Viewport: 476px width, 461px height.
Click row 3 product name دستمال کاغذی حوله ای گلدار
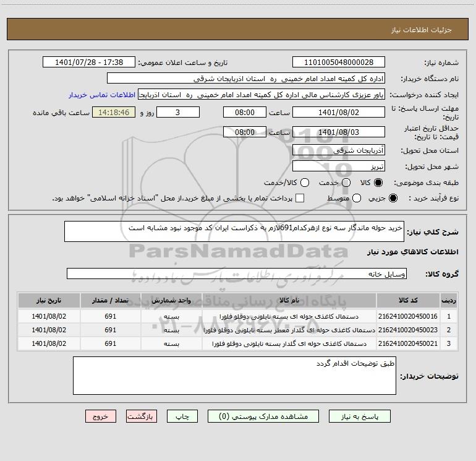289,344
